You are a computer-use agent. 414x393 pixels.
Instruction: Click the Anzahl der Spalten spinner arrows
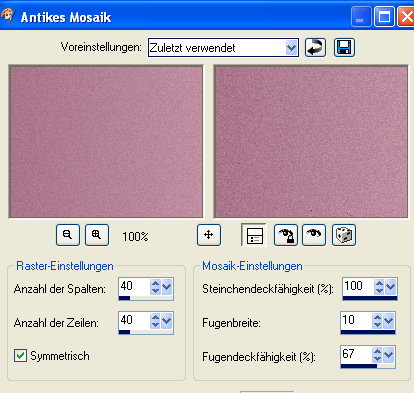pos(155,287)
